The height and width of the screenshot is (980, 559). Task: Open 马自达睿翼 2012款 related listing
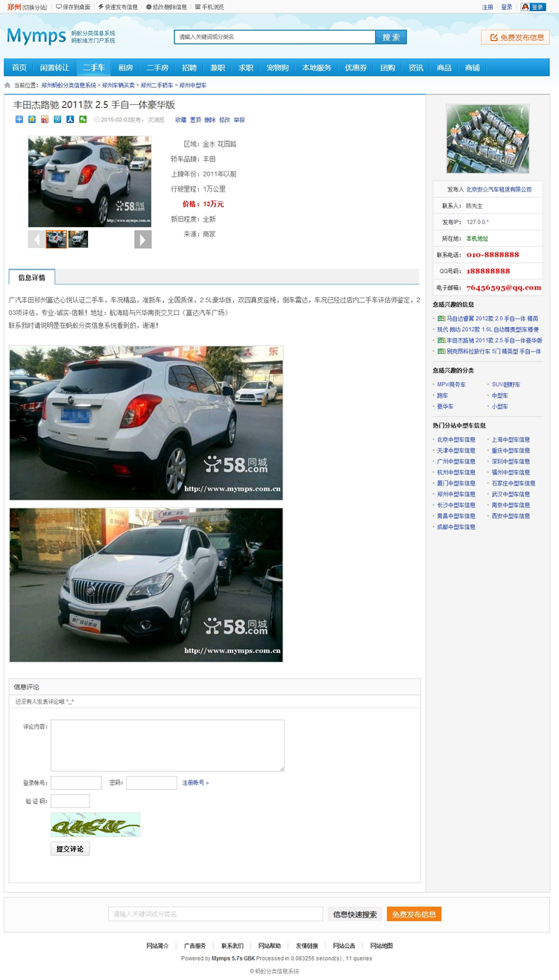coord(492,318)
